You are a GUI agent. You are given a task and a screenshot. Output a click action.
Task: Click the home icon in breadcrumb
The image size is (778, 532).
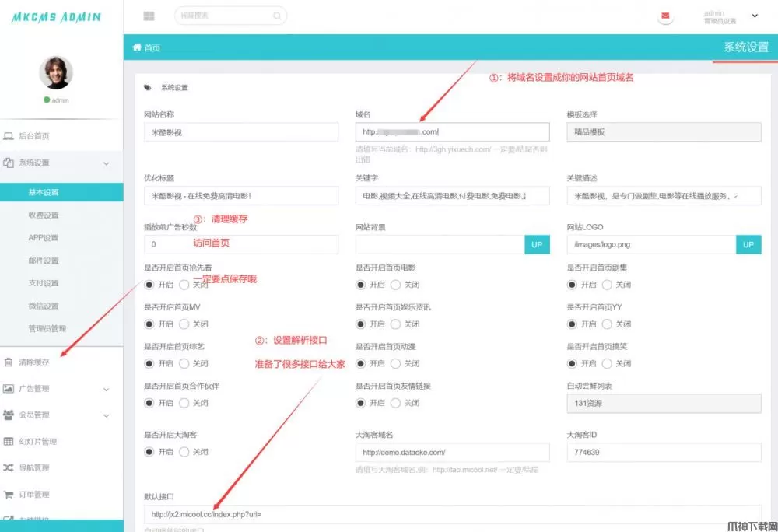[x=138, y=47]
